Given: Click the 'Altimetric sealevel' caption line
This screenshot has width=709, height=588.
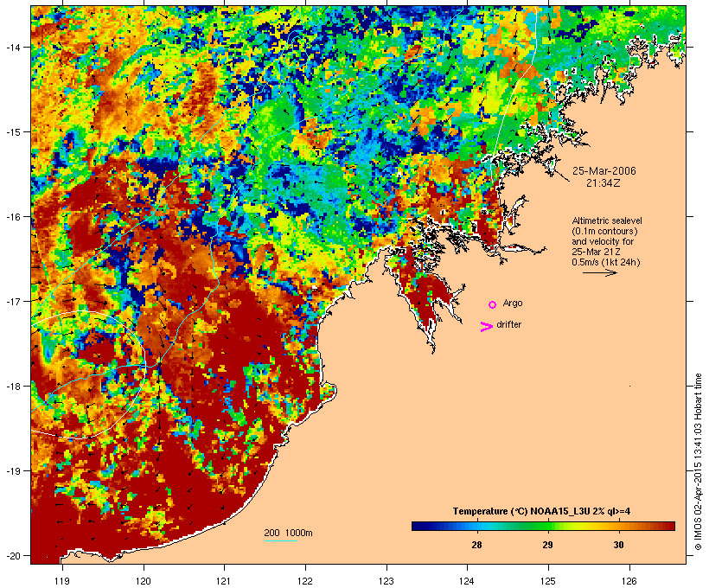Looking at the screenshot, I should click(607, 220).
